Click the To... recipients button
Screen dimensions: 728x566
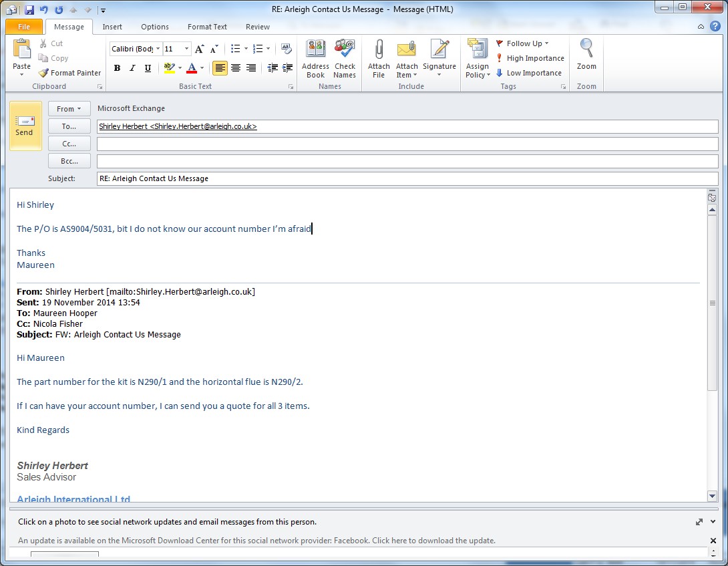click(69, 126)
